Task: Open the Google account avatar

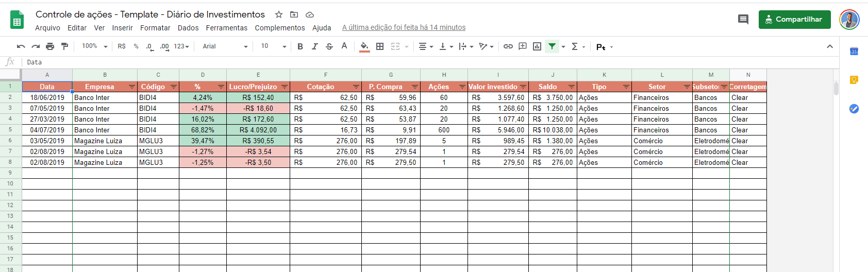Action: click(x=849, y=20)
